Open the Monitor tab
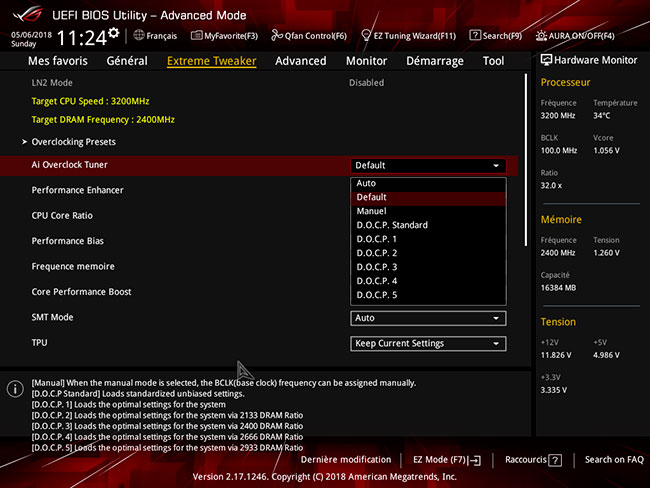Image resolution: width=650 pixels, height=488 pixels. [x=366, y=61]
